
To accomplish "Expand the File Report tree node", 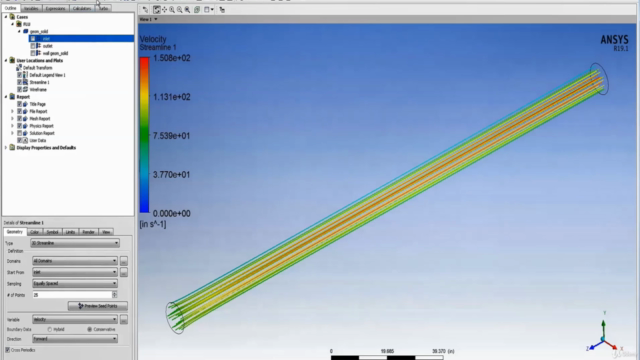I will (12, 111).
